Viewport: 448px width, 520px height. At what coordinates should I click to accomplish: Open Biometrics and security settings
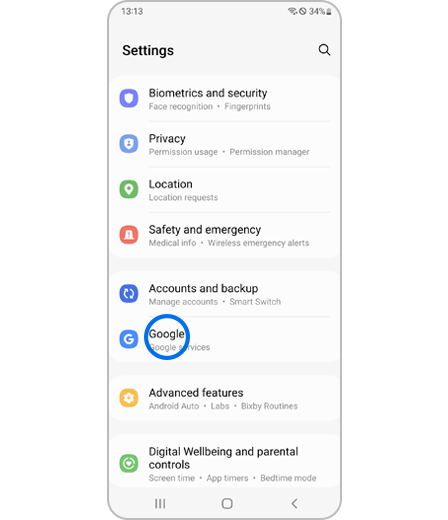pyautogui.click(x=225, y=99)
